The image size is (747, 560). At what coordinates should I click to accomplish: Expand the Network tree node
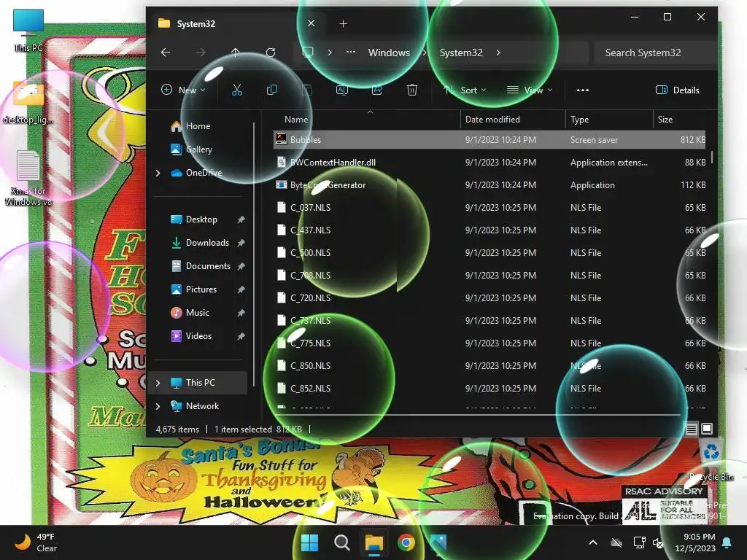[158, 406]
